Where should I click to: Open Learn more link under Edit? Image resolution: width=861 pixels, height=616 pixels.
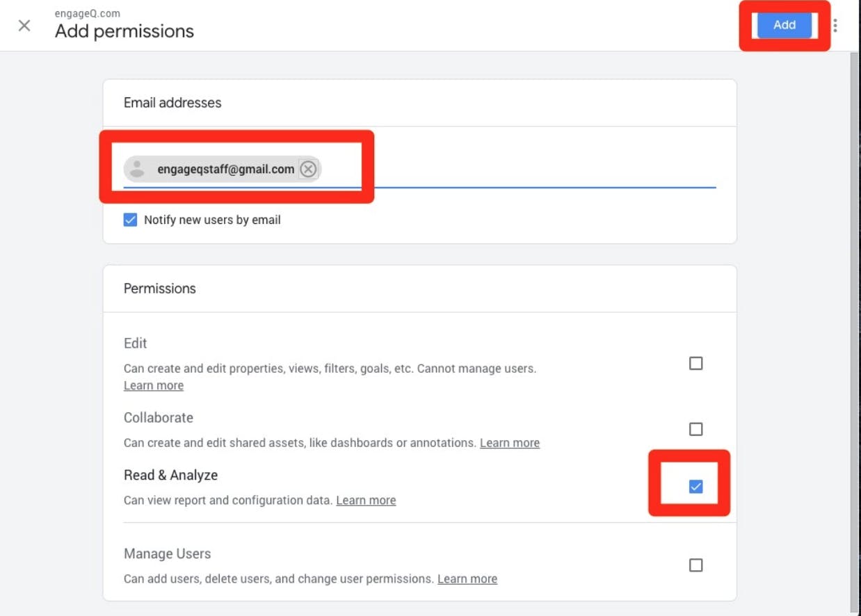click(x=154, y=386)
